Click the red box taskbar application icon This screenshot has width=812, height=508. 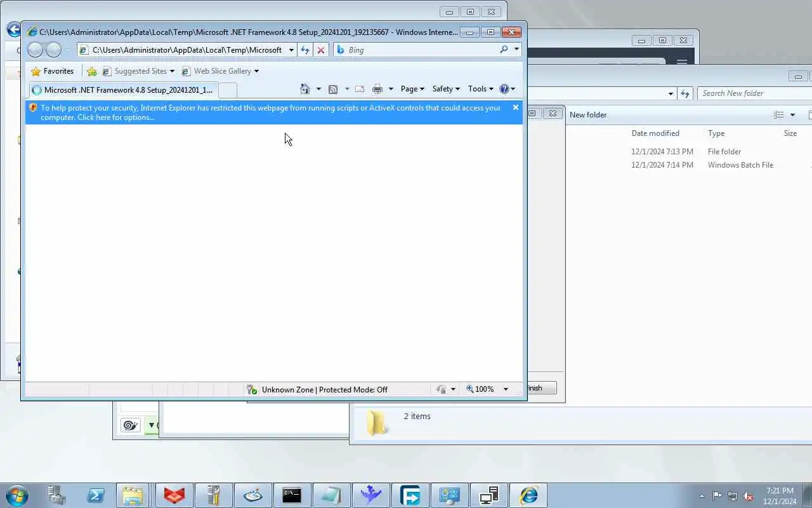[174, 495]
